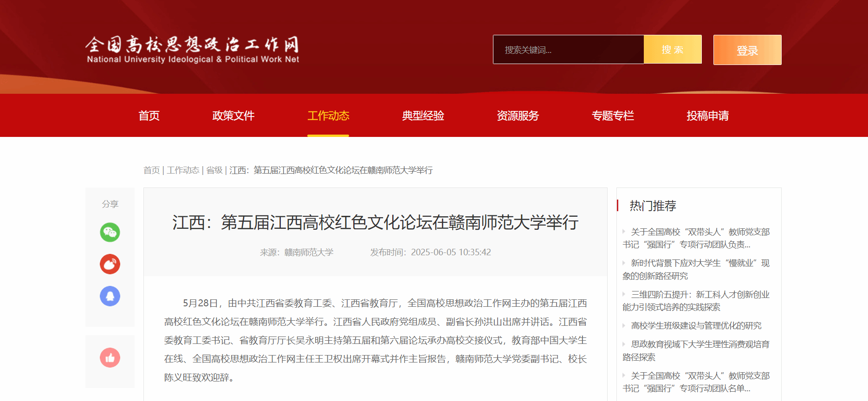This screenshot has width=868, height=401.
Task: Click the thumbs-up like icon
Action: 110,358
